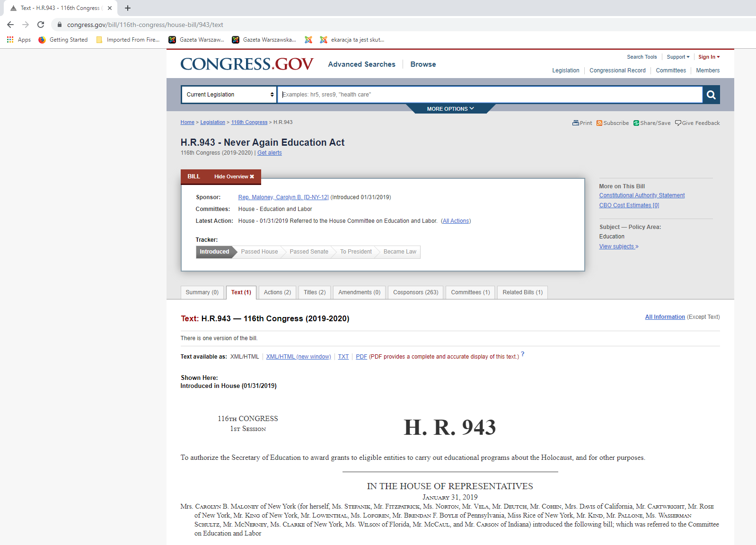This screenshot has height=545, width=756.
Task: Click the magnifying glass search button
Action: pos(711,95)
